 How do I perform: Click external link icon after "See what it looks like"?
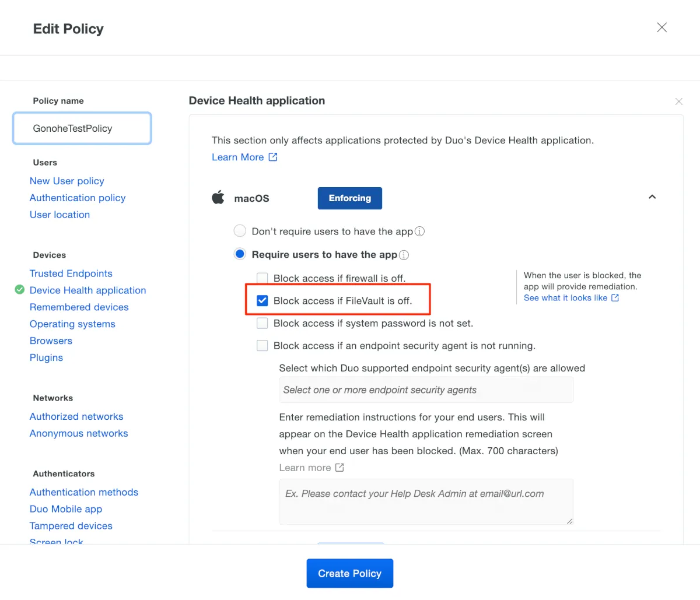[x=615, y=298]
